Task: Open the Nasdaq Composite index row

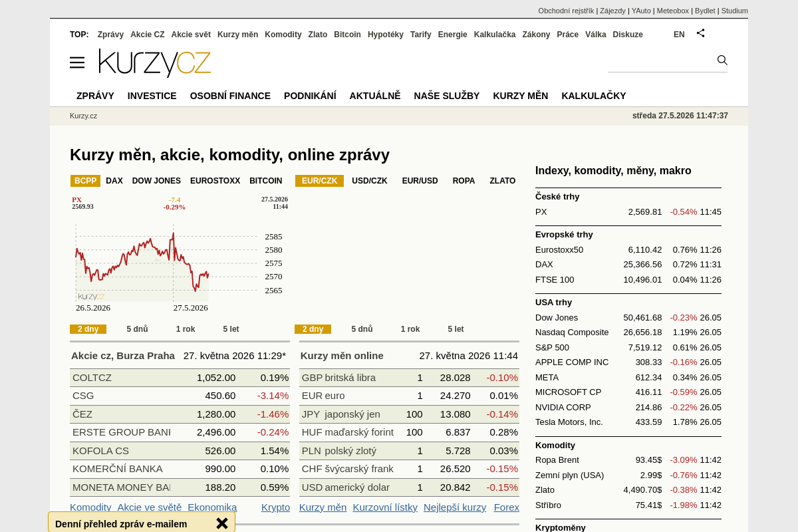Action: pos(628,332)
